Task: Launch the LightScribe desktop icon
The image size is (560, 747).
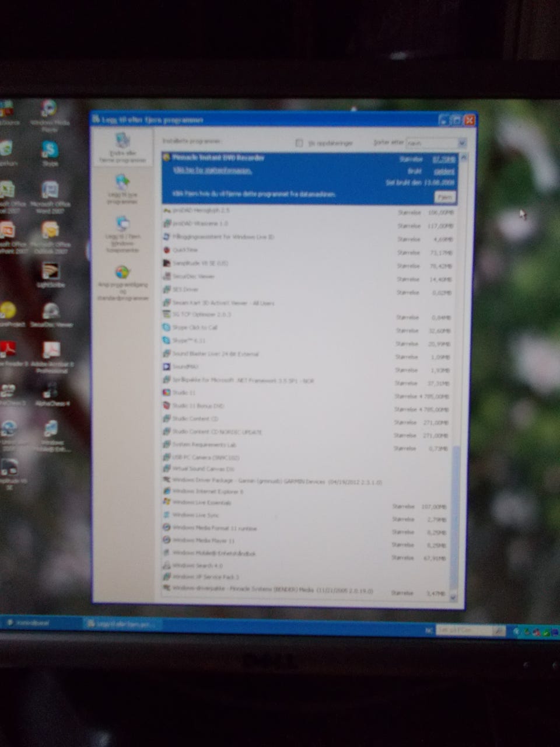Action: (x=51, y=272)
